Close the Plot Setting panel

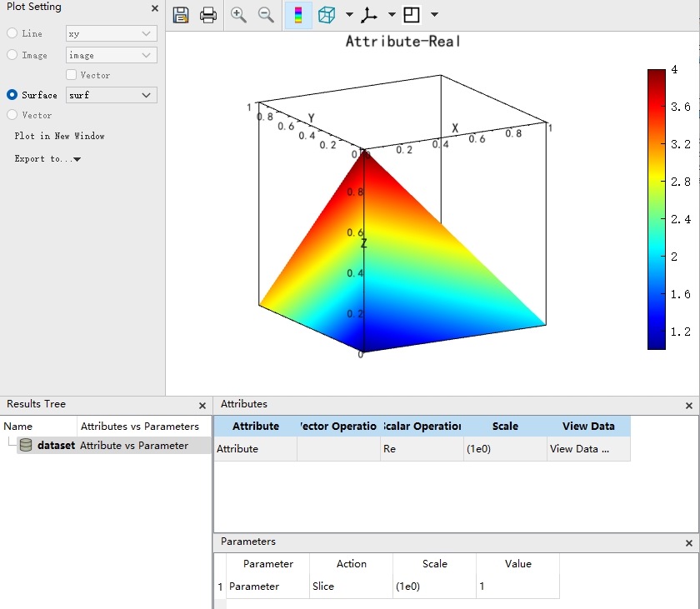tap(155, 8)
